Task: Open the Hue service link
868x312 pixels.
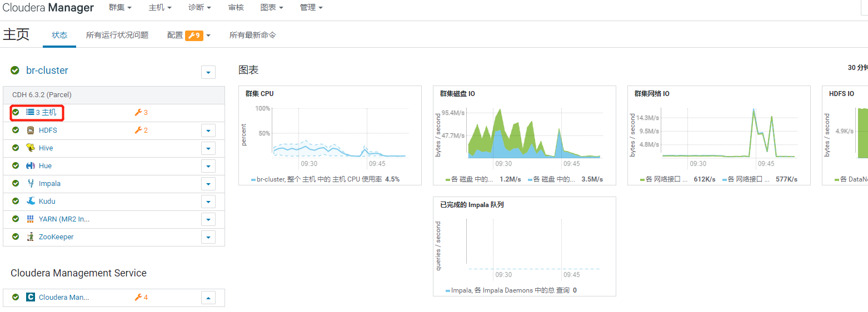Action: point(45,166)
